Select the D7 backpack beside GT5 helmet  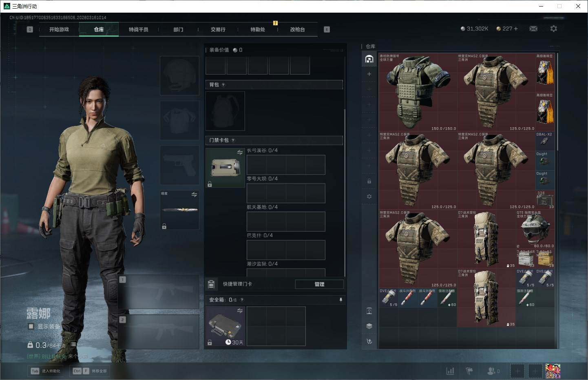[x=486, y=239]
